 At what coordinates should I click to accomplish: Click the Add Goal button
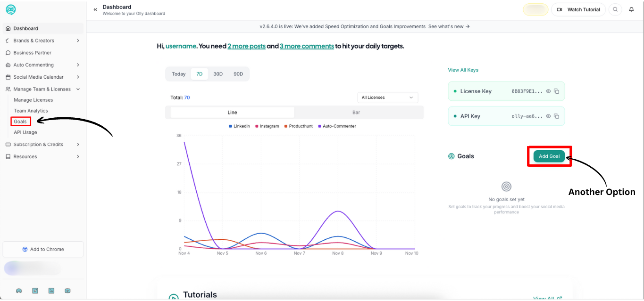tap(549, 156)
